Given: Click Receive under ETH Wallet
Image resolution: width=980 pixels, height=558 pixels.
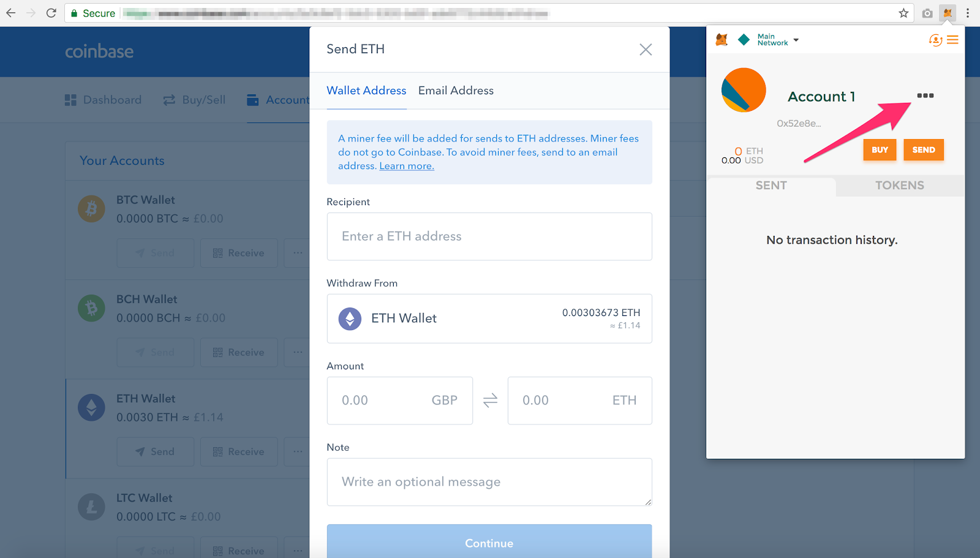Looking at the screenshot, I should click(x=239, y=451).
